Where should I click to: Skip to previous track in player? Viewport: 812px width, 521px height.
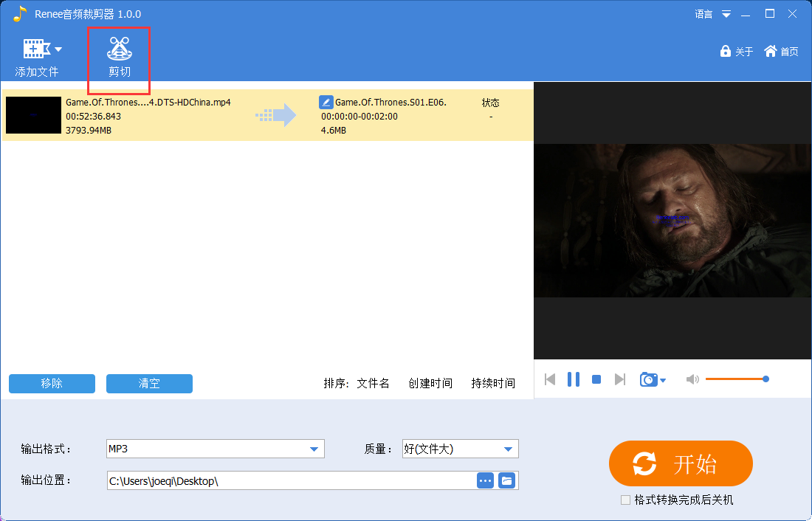[x=550, y=379]
